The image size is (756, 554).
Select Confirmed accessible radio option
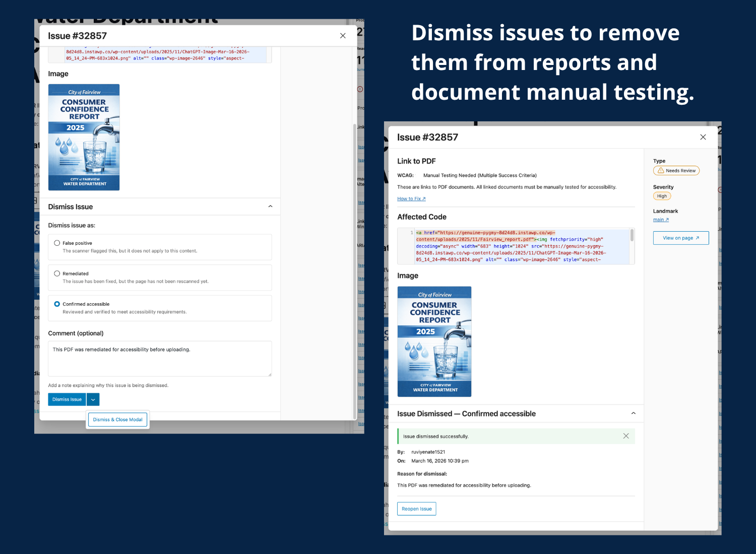pos(57,304)
